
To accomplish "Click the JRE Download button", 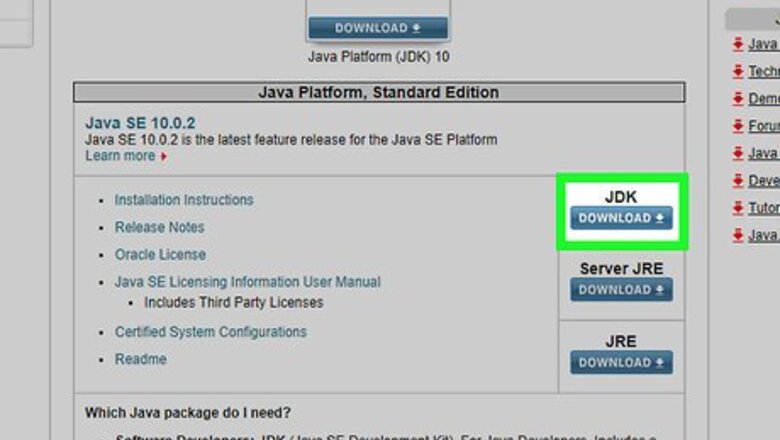I will 621,362.
